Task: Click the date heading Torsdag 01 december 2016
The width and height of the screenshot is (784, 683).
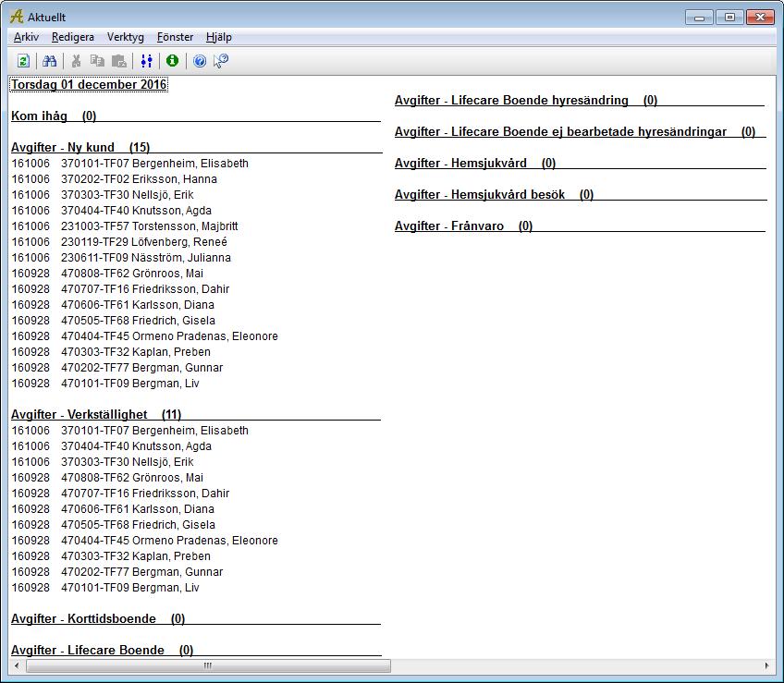Action: (89, 84)
